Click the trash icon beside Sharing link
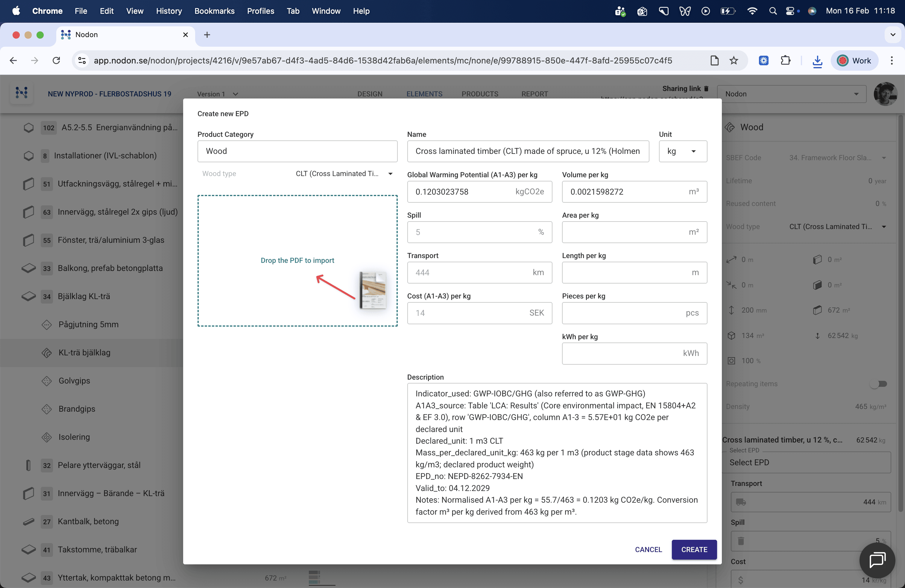The width and height of the screenshot is (905, 588). click(706, 89)
